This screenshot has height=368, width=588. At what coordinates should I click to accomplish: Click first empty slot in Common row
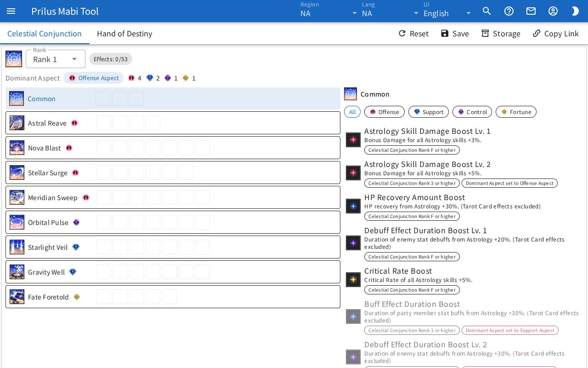pos(103,98)
